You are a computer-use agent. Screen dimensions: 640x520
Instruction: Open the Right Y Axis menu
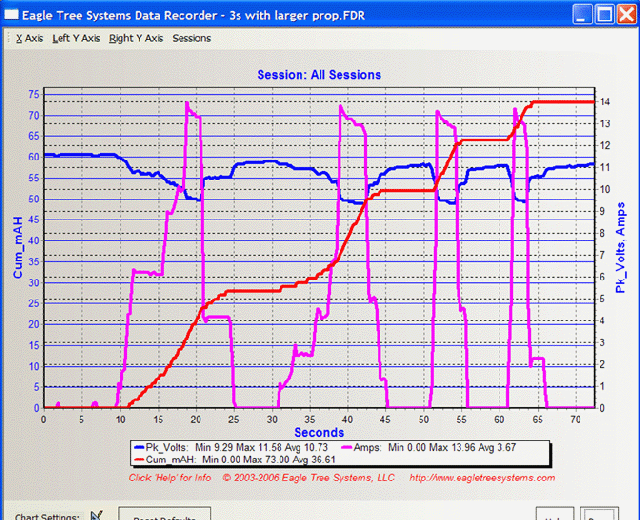pos(136,38)
